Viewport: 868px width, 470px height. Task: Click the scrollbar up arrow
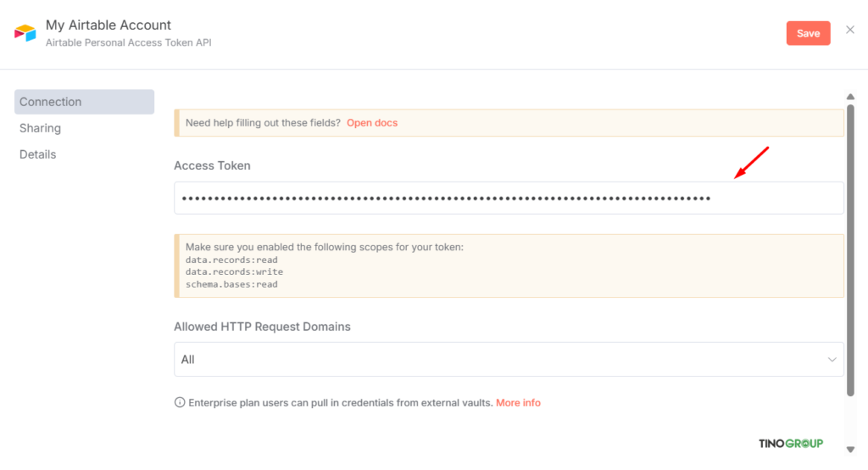tap(851, 97)
